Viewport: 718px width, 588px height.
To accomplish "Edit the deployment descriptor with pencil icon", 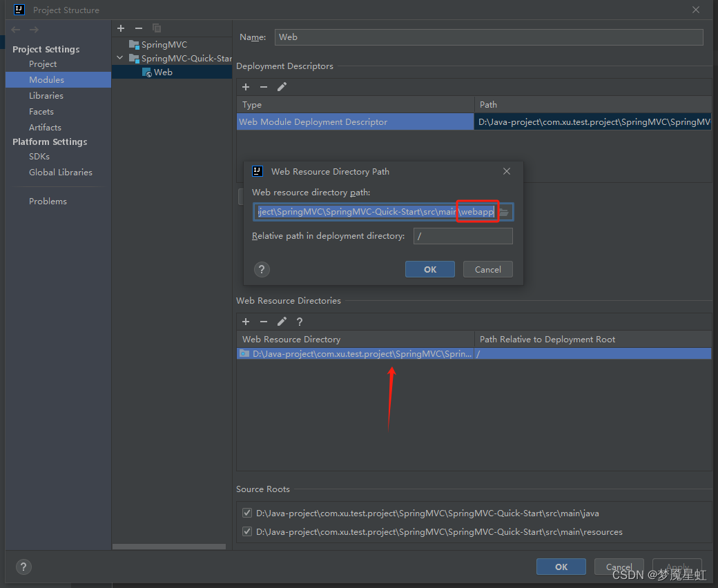I will click(282, 87).
